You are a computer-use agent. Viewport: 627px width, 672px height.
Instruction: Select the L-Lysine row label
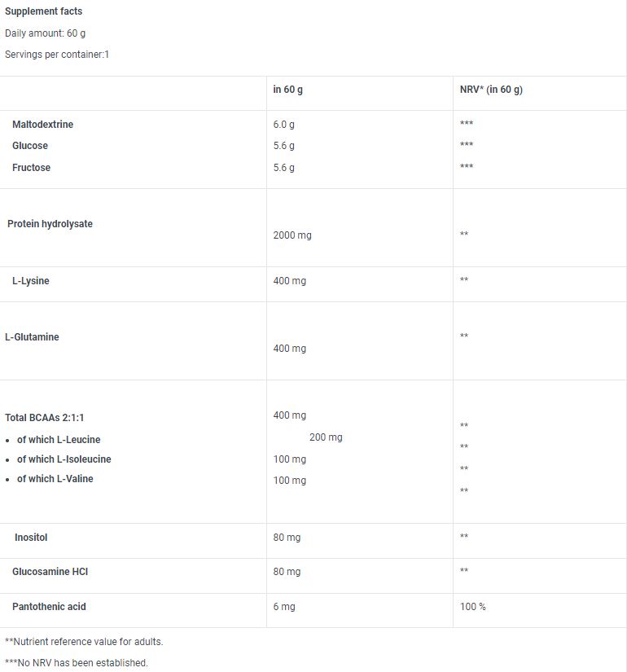pos(30,281)
